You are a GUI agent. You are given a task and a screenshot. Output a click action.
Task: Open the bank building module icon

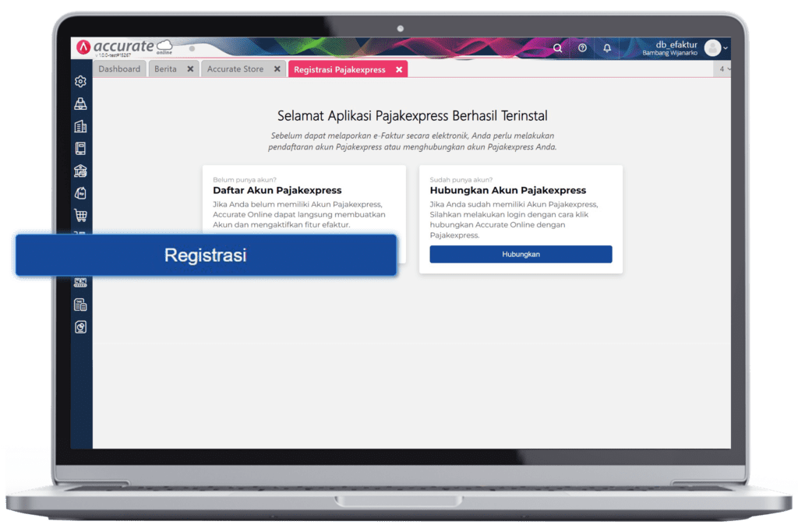pos(80,171)
